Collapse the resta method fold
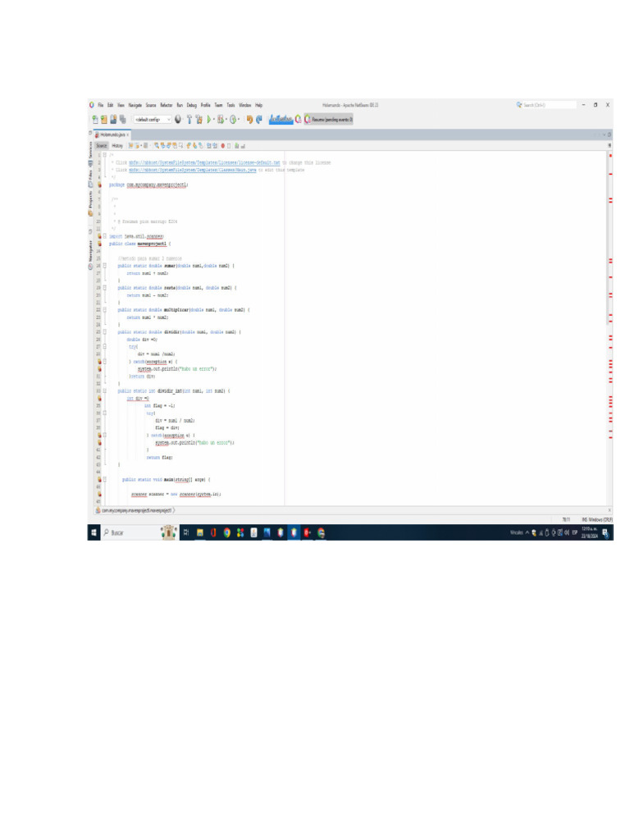 coord(104,288)
